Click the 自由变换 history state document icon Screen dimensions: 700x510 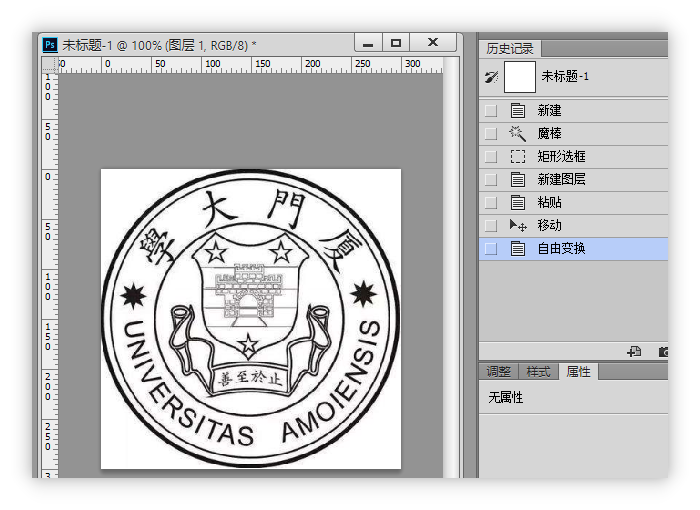[x=517, y=248]
